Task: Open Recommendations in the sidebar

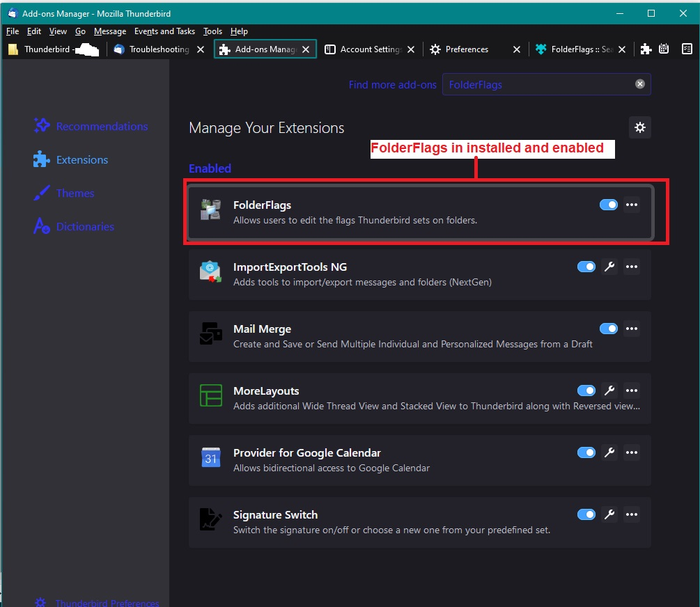Action: point(102,126)
